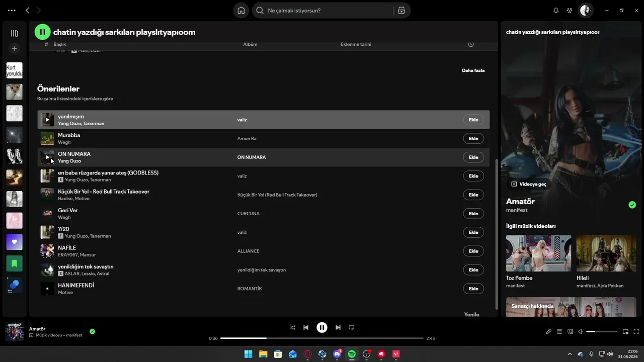
Task: Add 'Murabba' with its Ekle button
Action: click(x=473, y=138)
